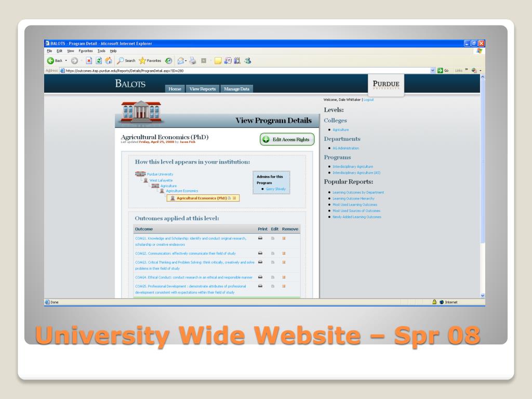This screenshot has height=399, width=532.
Task: Click the edit icon for COAG3 outcome
Action: tap(273, 262)
